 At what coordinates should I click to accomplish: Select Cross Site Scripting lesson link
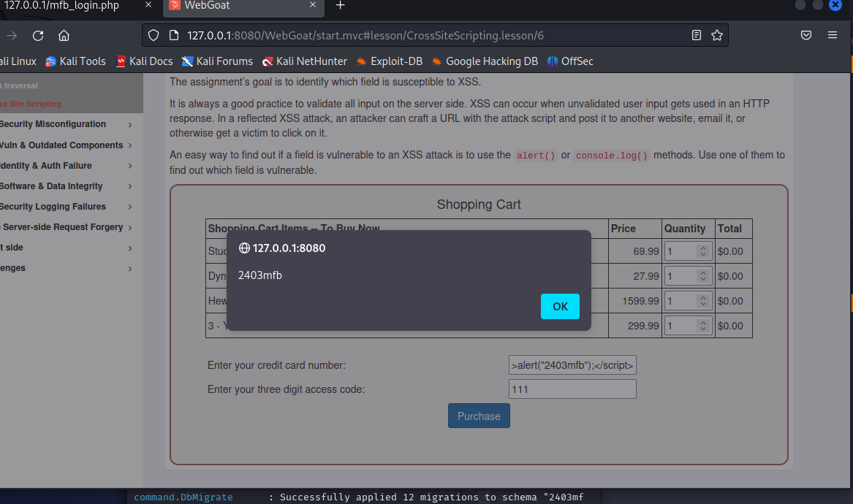click(31, 104)
